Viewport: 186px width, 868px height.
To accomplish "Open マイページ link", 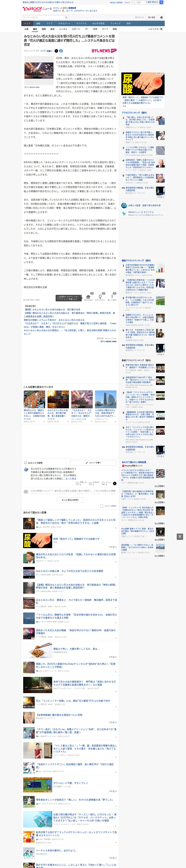I will [139, 18].
